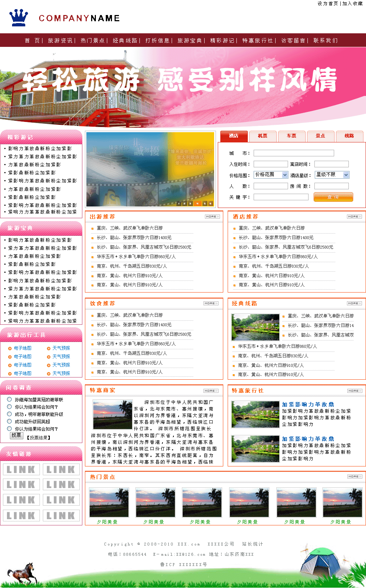Expand the 星级不限 hotel star dropdown
This screenshot has width=366, height=588.
[332, 175]
